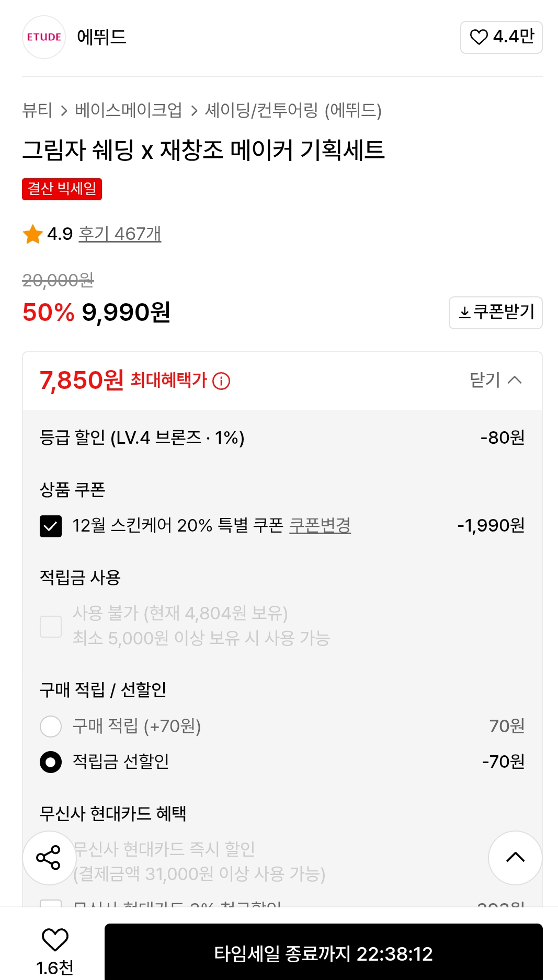The height and width of the screenshot is (980, 558).
Task: Go to 베이스메이크업 breadcrumb
Action: coord(129,110)
